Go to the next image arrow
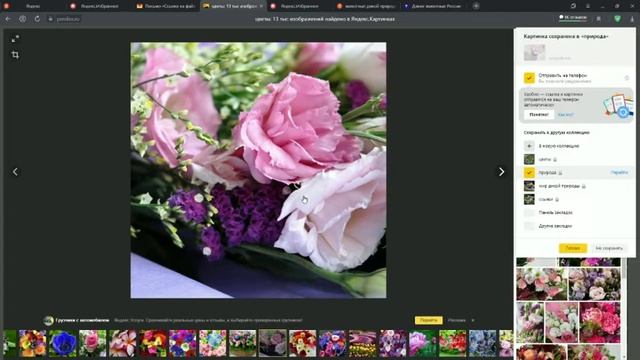The image size is (640, 360). (x=501, y=172)
